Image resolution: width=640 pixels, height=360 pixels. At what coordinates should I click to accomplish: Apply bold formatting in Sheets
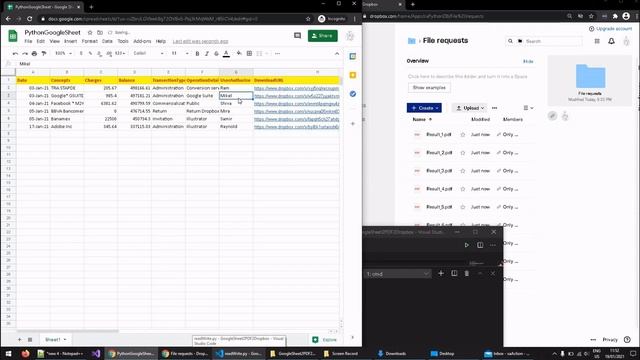pos(197,53)
